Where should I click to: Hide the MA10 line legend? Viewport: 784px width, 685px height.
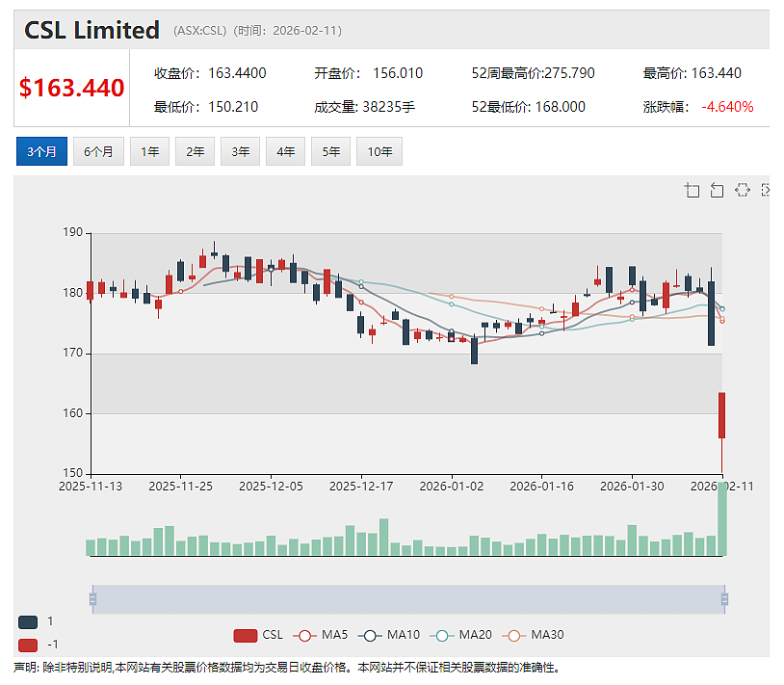point(389,635)
